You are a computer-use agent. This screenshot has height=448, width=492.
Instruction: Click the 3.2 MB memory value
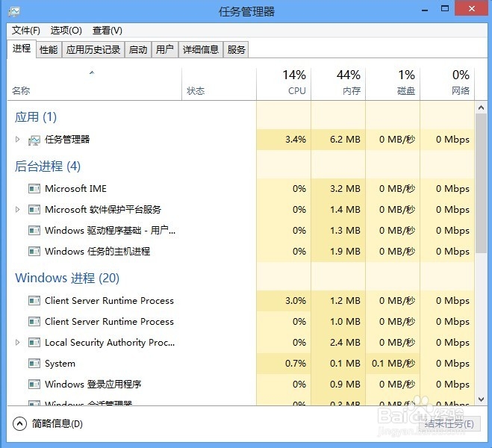[x=345, y=189]
